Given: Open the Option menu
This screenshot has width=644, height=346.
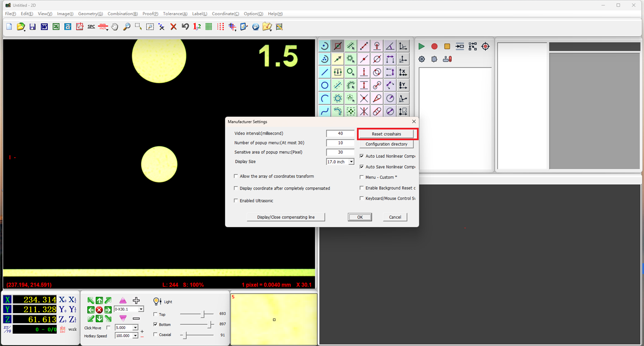Looking at the screenshot, I should point(253,14).
